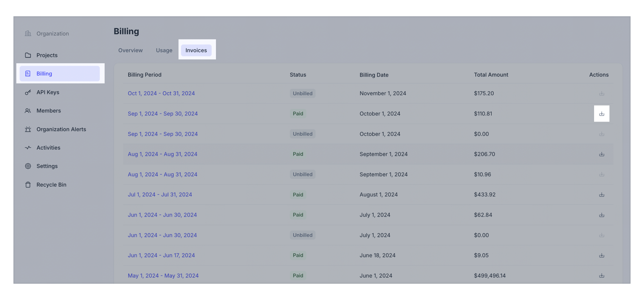
Task: Select the Activities pulse icon
Action: [28, 148]
